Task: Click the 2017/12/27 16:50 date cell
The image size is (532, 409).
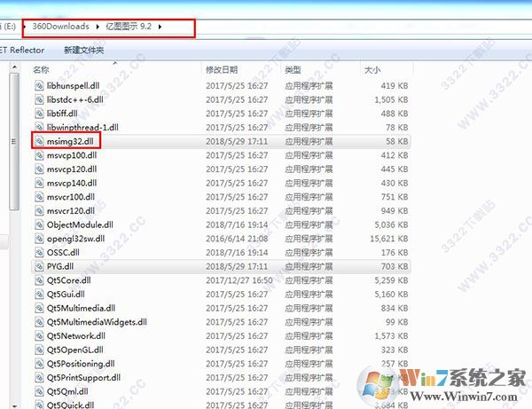Action: click(239, 280)
